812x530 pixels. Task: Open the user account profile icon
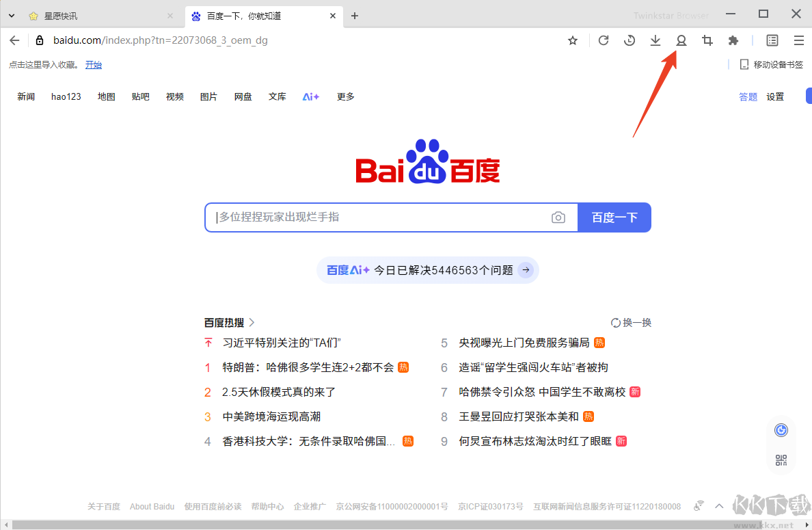[x=681, y=40]
